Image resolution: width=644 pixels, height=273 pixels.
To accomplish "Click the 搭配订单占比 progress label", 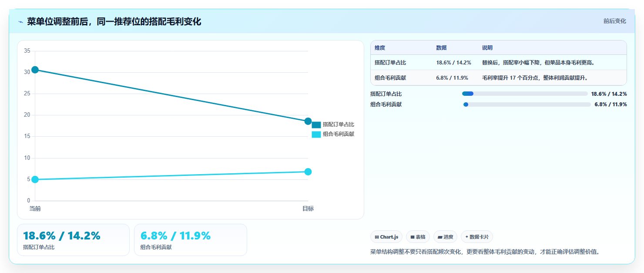I will click(386, 94).
